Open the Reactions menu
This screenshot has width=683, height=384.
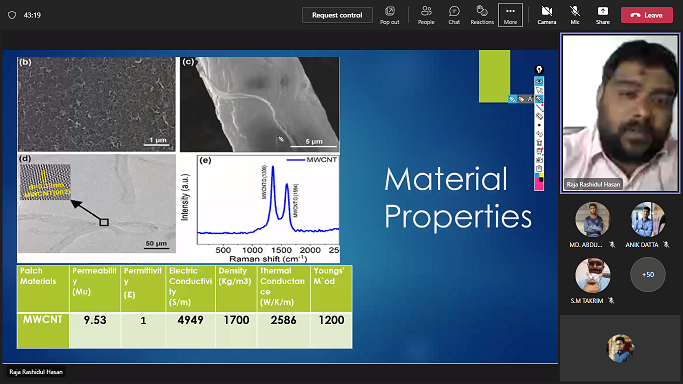click(x=482, y=15)
